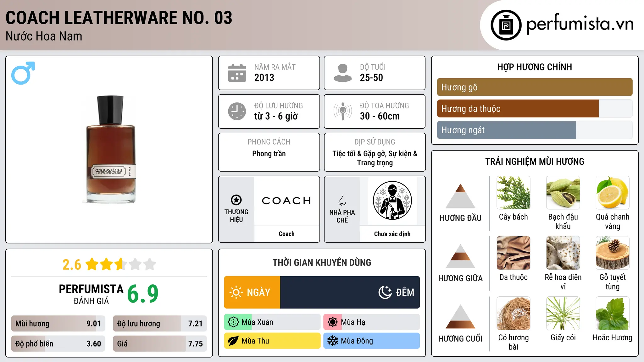
Task: Click the Rễ hoa diên vĩ note image
Action: pos(563,253)
